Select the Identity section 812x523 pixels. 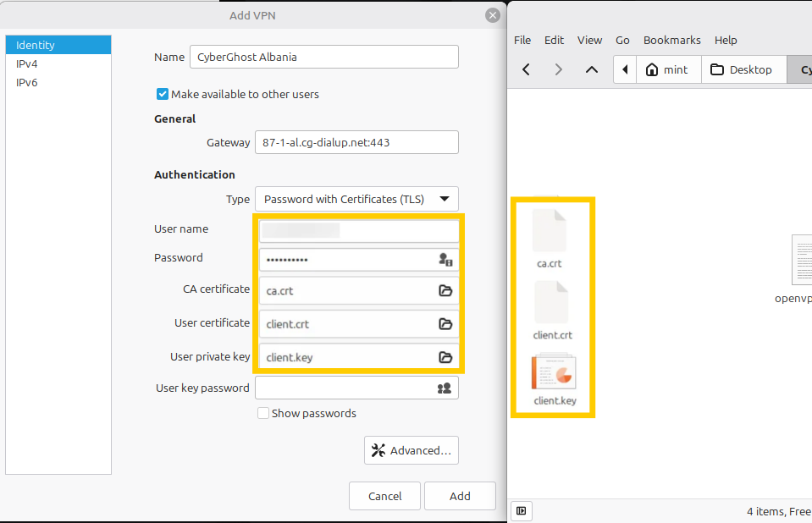tap(58, 45)
